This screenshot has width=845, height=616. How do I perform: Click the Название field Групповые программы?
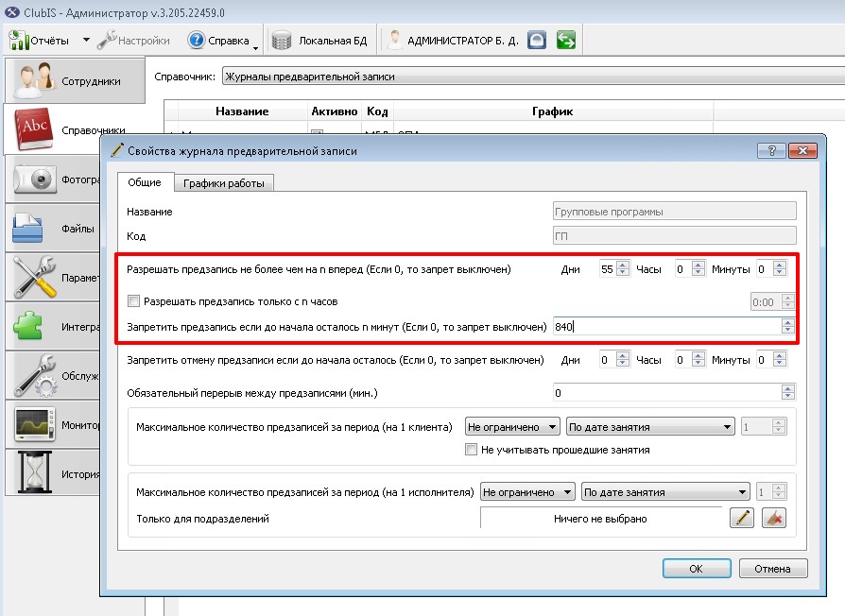click(674, 212)
